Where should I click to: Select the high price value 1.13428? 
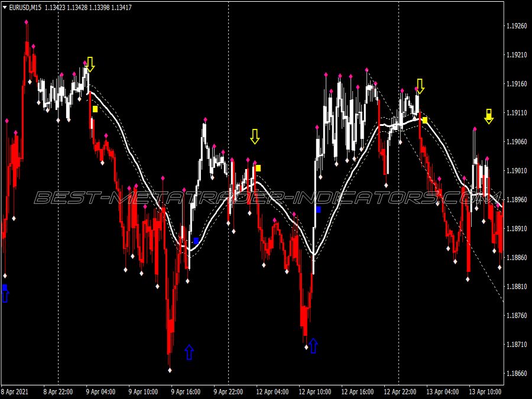(77, 8)
